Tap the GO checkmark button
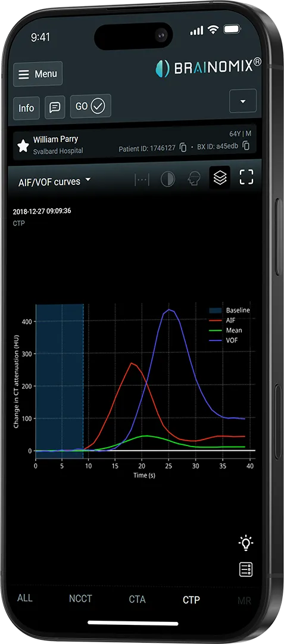Image resolution: width=284 pixels, height=644 pixels. click(x=90, y=106)
